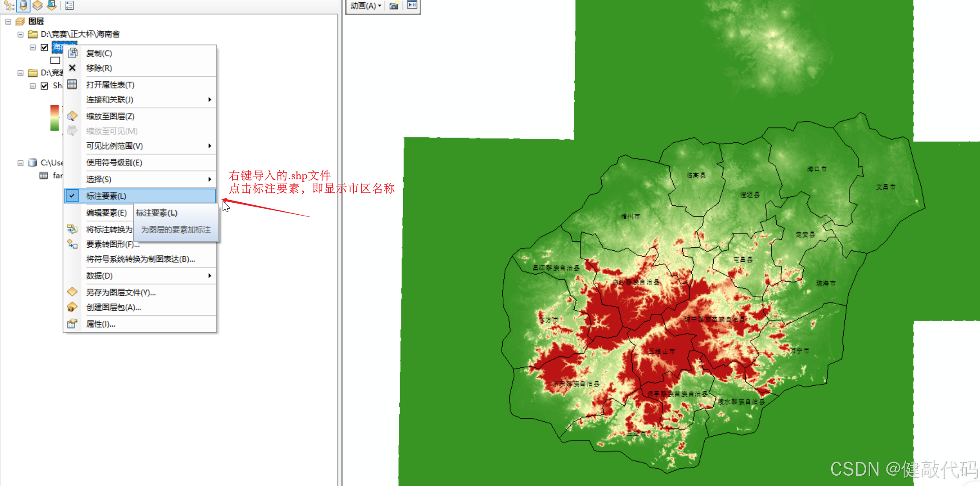The height and width of the screenshot is (486, 980).
Task: Click the capture view camera icon
Action: point(394,6)
